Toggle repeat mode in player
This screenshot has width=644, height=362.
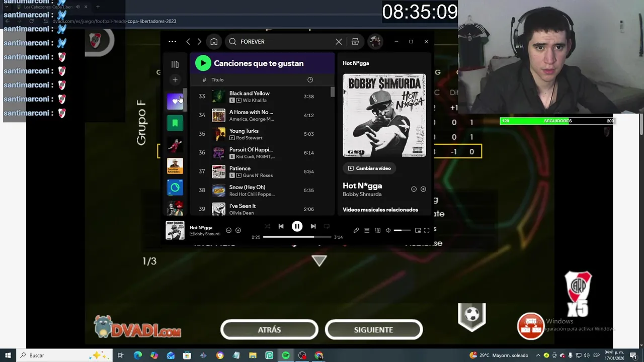pos(327,226)
